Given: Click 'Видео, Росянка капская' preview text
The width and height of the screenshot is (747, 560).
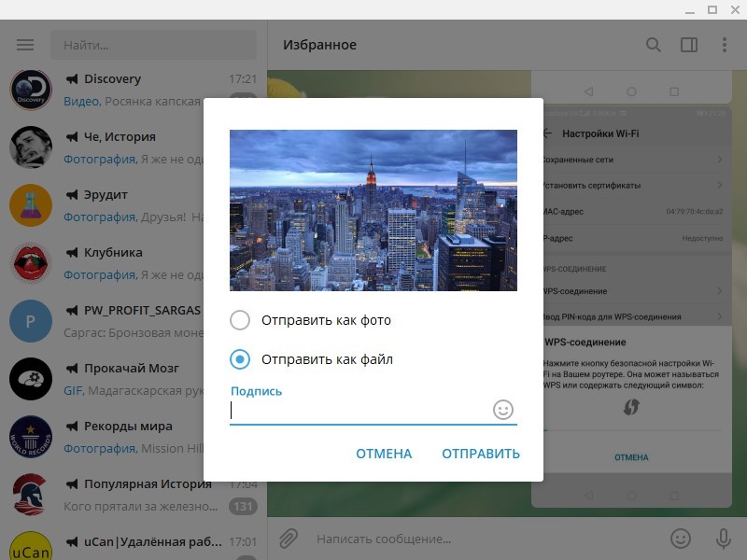Looking at the screenshot, I should pos(132,102).
